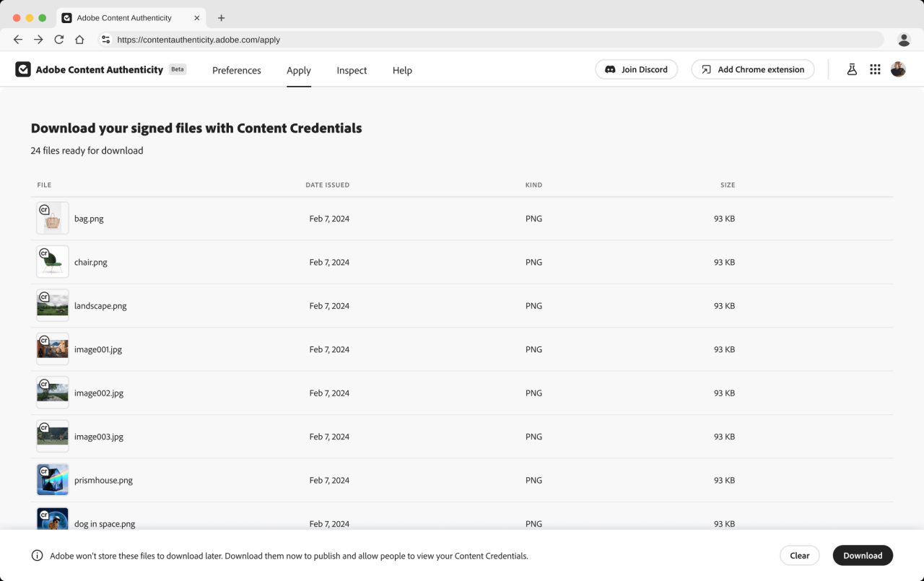924x581 pixels.
Task: Reload the page with the refresh icon
Action: (x=58, y=40)
